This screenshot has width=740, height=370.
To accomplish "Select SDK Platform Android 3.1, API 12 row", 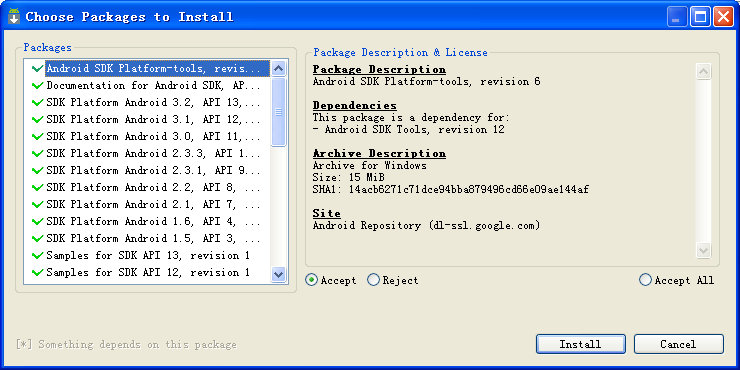I will (x=147, y=119).
